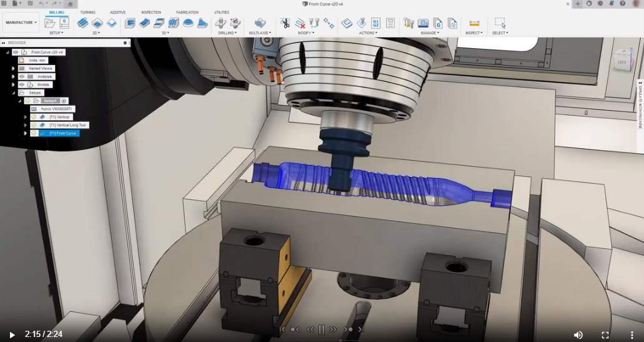This screenshot has width=644, height=342.
Task: Toggle visibility eye of Analysis folder
Action: [22, 76]
